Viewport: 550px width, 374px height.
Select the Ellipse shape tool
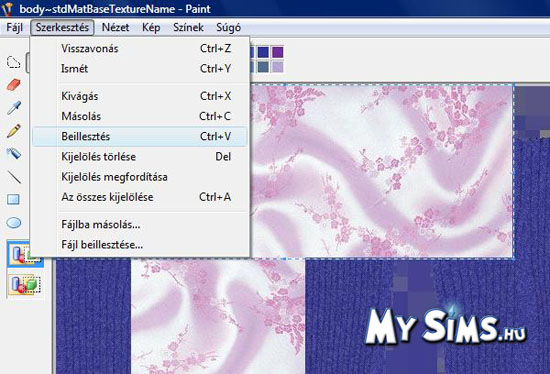click(x=14, y=222)
